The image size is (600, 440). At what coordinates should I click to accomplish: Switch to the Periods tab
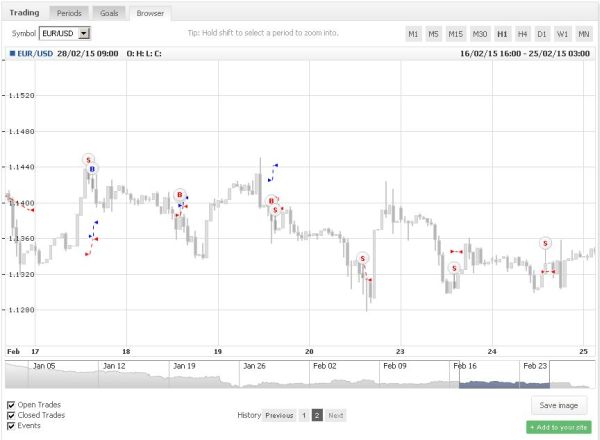70,14
